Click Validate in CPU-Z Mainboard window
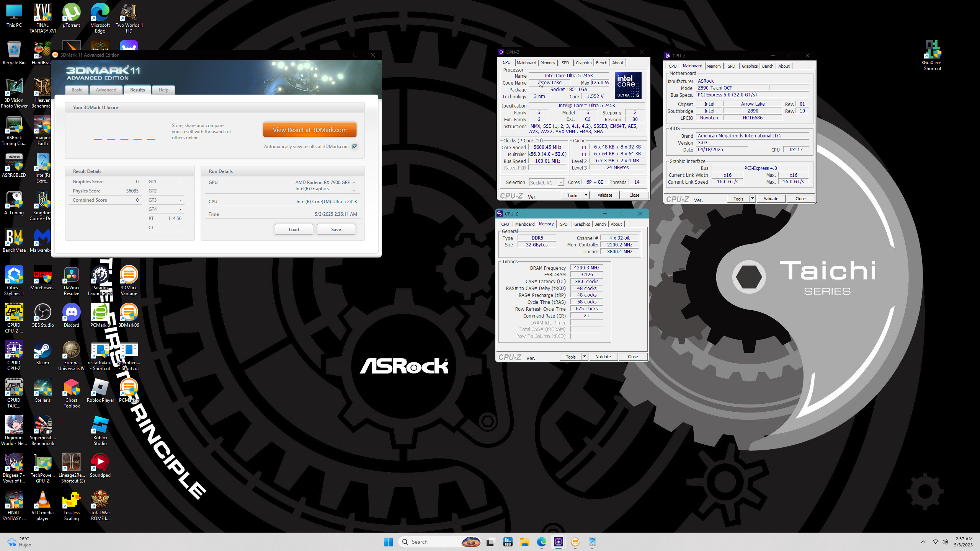Viewport: 980px width, 551px height. point(771,199)
